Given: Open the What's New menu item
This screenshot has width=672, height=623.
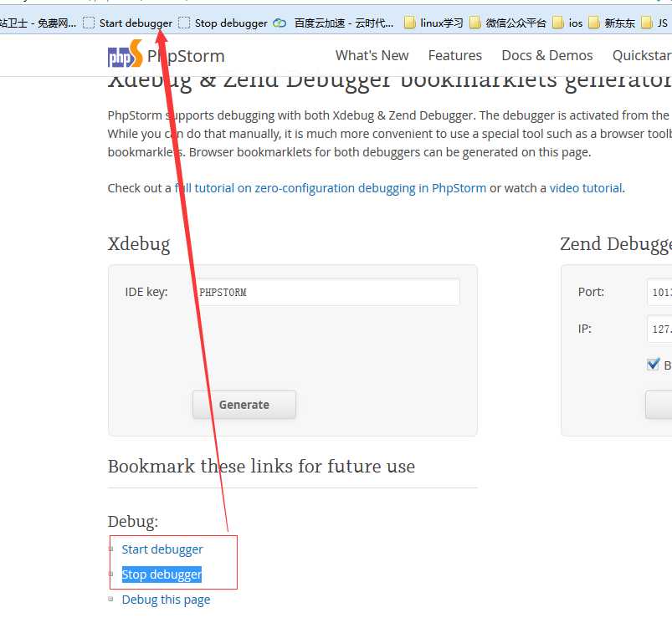Looking at the screenshot, I should point(372,56).
